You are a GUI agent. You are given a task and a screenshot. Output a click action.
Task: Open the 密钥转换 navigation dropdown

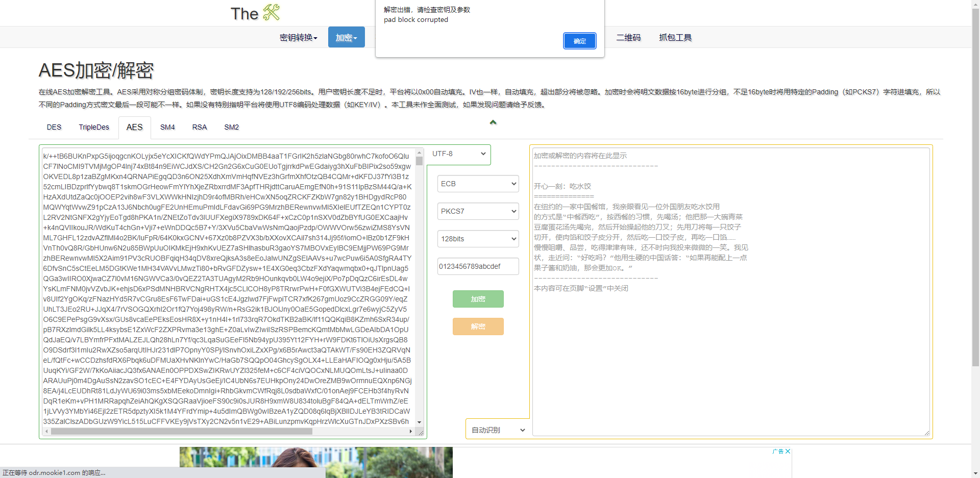tap(299, 37)
